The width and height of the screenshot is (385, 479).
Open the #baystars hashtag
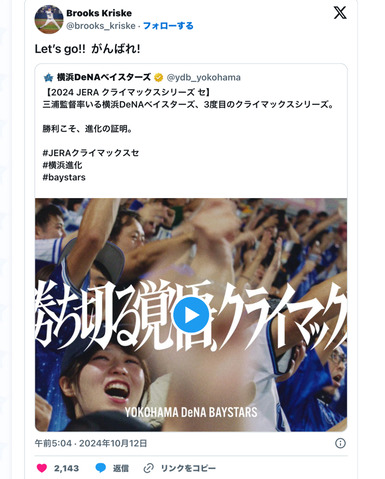pos(64,177)
